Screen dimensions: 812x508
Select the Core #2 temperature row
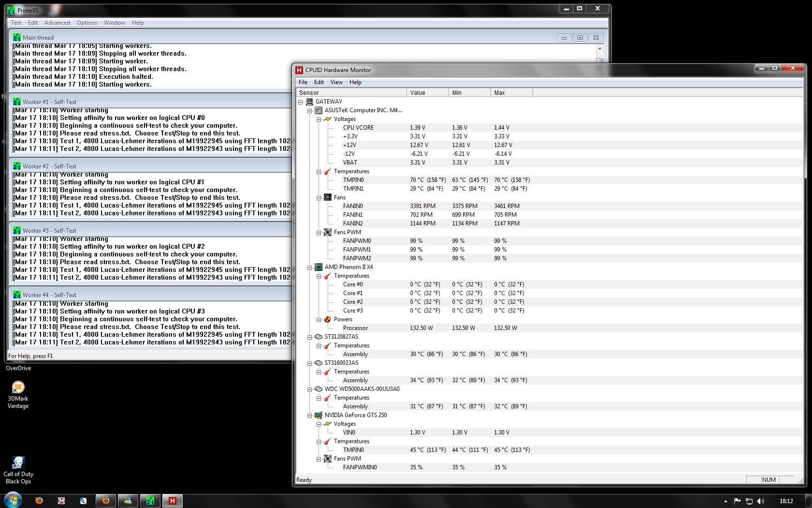click(x=549, y=302)
